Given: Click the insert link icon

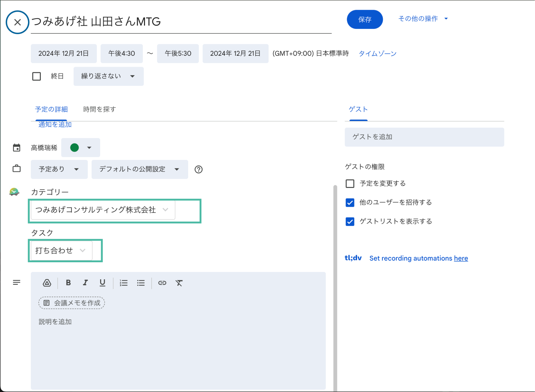Looking at the screenshot, I should pyautogui.click(x=162, y=283).
